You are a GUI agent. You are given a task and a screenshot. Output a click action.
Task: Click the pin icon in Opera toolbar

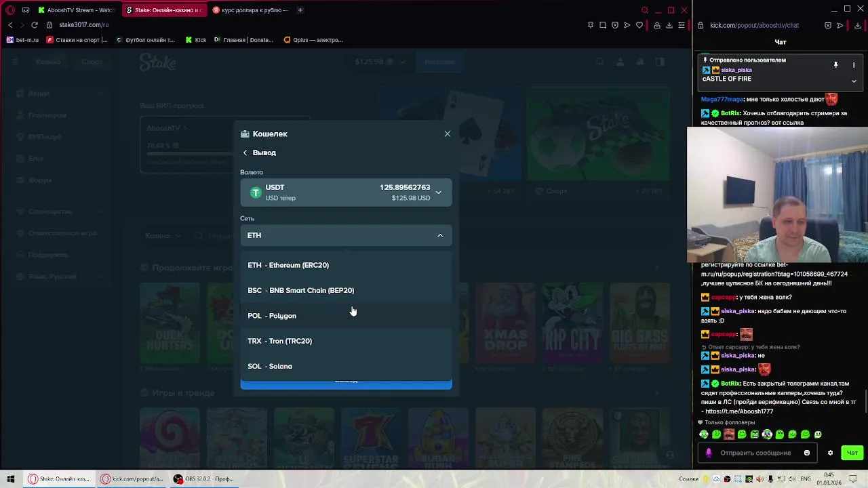pyautogui.click(x=590, y=25)
